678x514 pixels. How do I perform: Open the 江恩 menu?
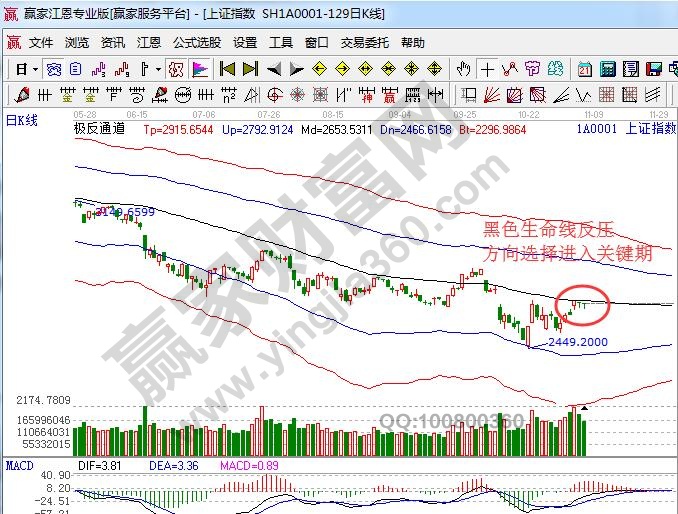149,43
